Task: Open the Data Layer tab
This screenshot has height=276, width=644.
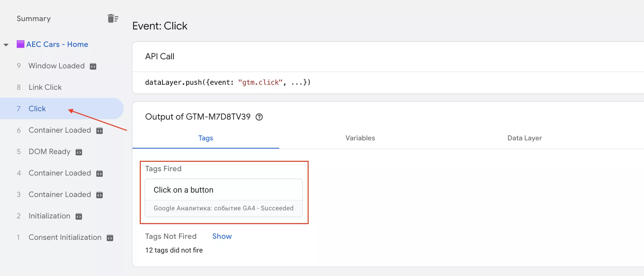Action: (524, 138)
